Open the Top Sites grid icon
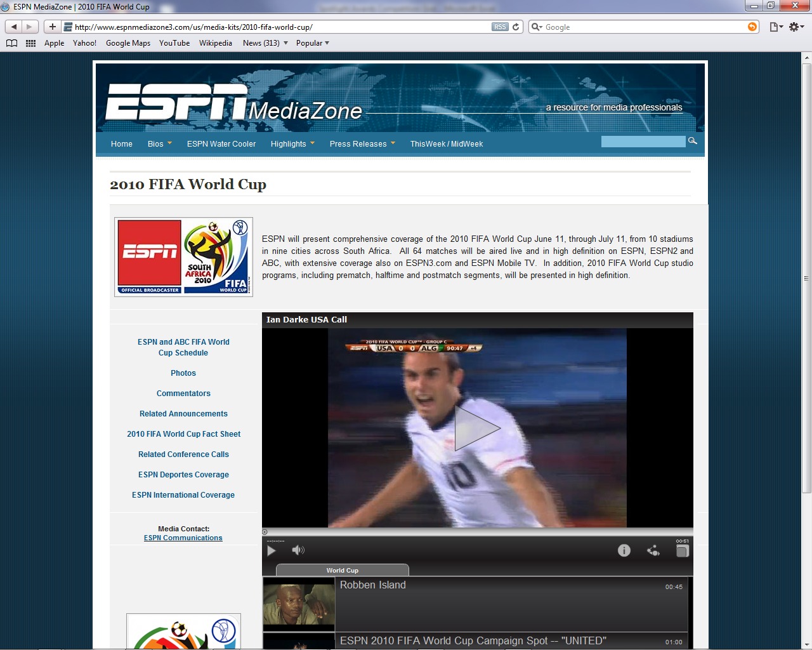Screen dimensions: 812x650 (30, 43)
